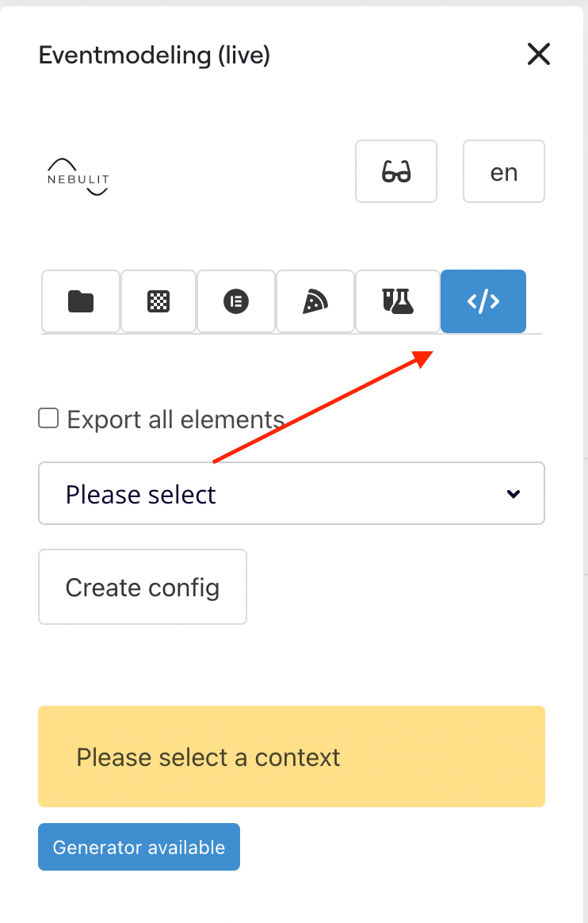Open the pizza slice tab
588x923 pixels.
(x=315, y=301)
